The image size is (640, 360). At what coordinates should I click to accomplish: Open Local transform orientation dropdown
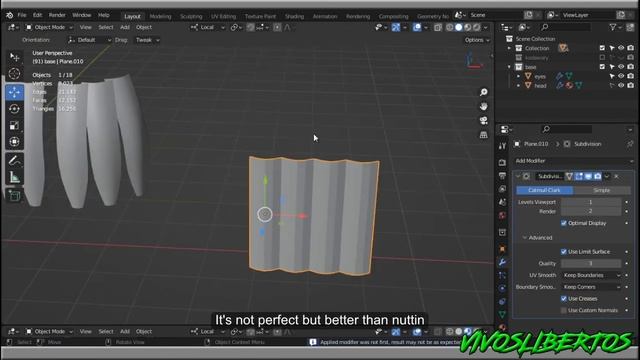(207, 27)
